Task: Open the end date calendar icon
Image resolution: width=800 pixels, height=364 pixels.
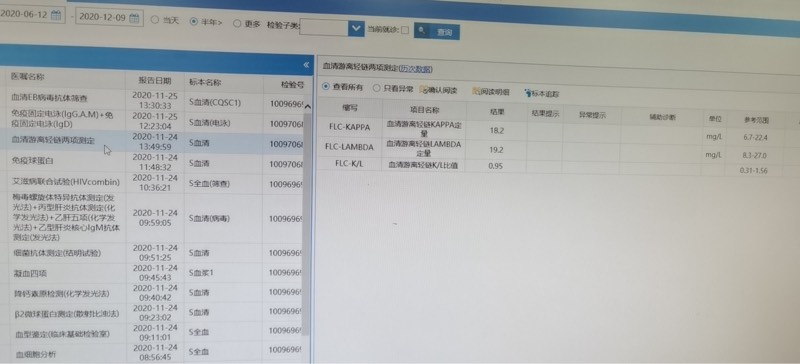Action: [134, 18]
